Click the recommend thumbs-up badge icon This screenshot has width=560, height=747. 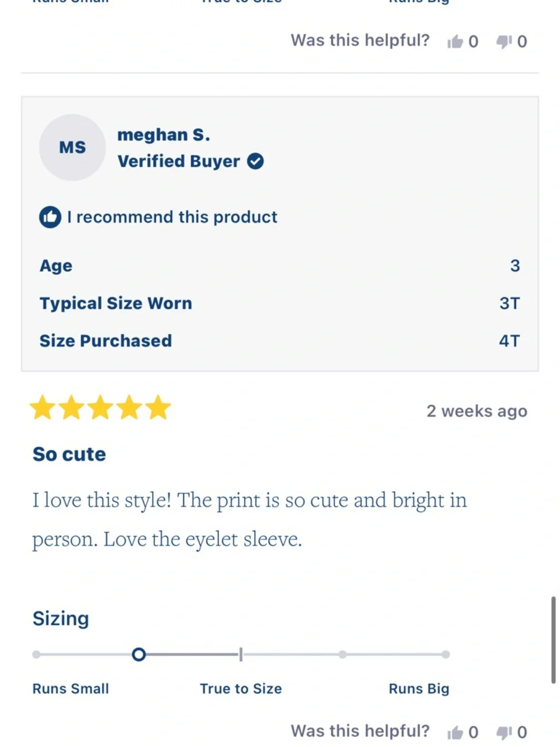(50, 217)
